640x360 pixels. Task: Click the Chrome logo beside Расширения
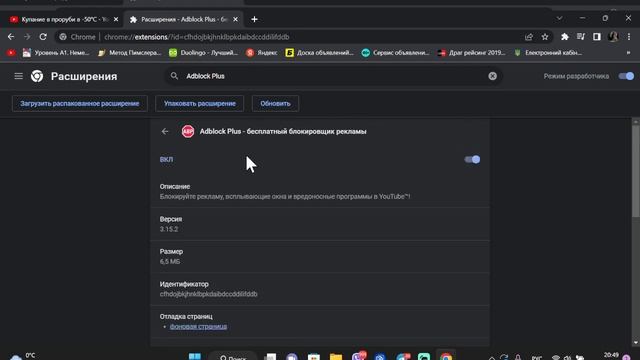(x=37, y=76)
